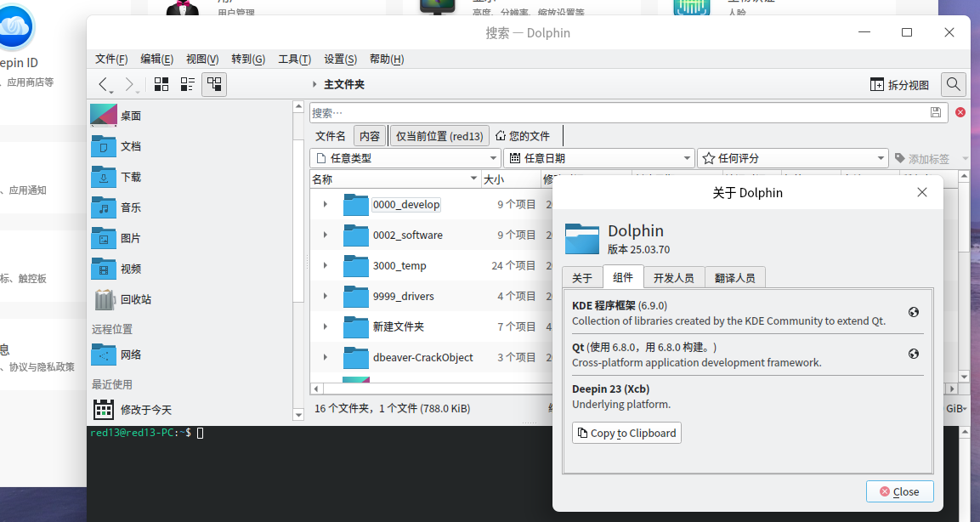Open KDE Frameworks website globe icon
980x522 pixels.
tap(914, 313)
